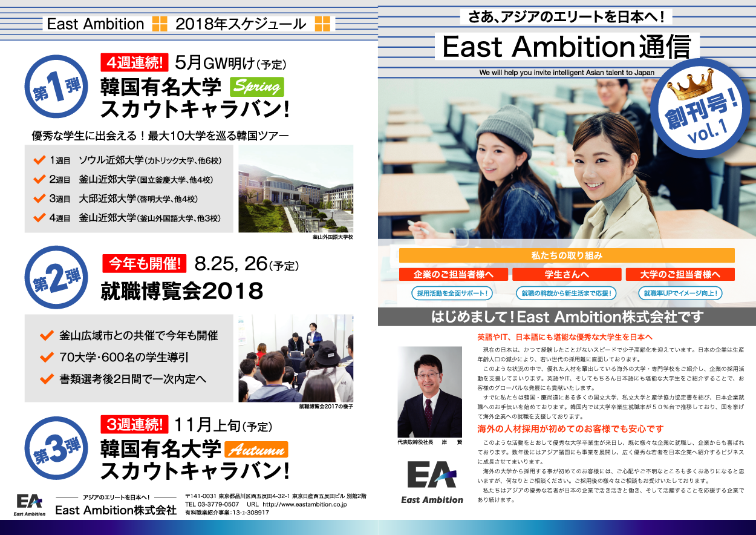Viewport: 756px width, 535px height.
Task: Click the checkmark beside 2週目 釜山近郊大学
Action: 40,180
